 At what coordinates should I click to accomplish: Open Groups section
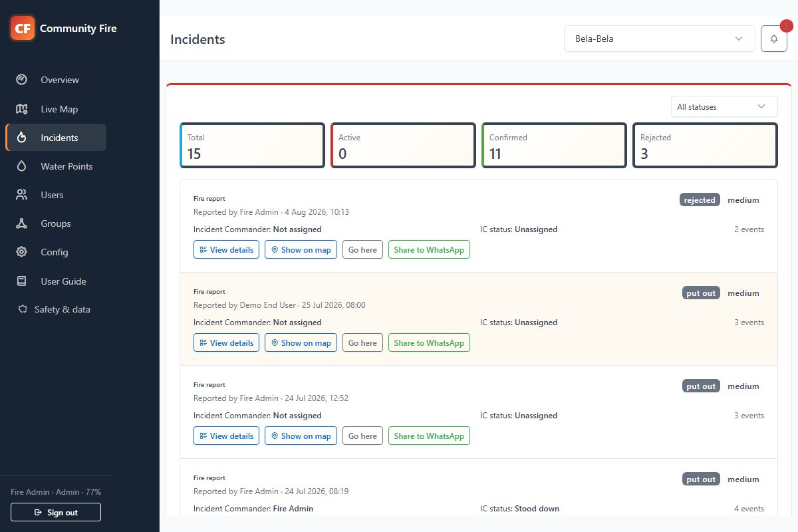(56, 223)
